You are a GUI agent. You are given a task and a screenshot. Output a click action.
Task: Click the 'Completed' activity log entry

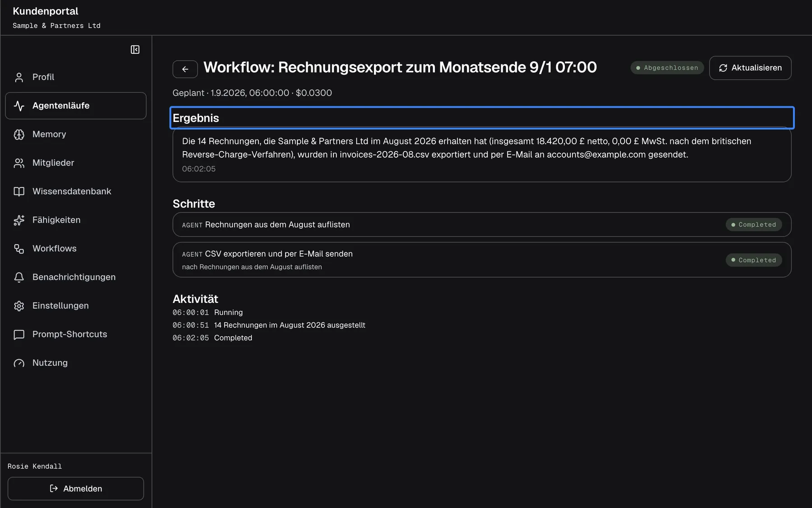pyautogui.click(x=233, y=338)
